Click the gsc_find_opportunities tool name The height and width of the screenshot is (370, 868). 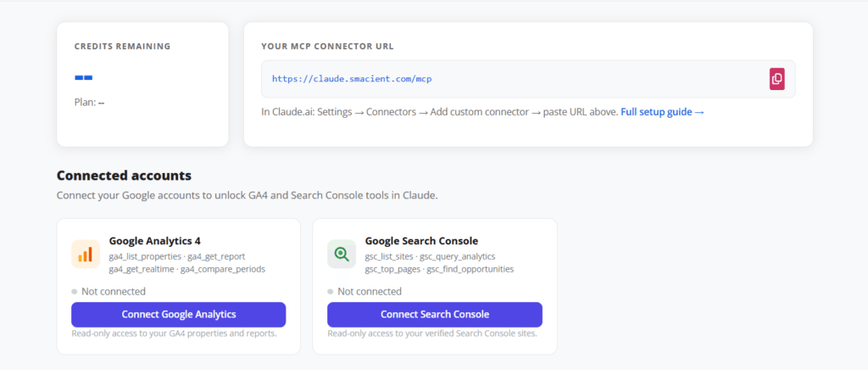(470, 269)
